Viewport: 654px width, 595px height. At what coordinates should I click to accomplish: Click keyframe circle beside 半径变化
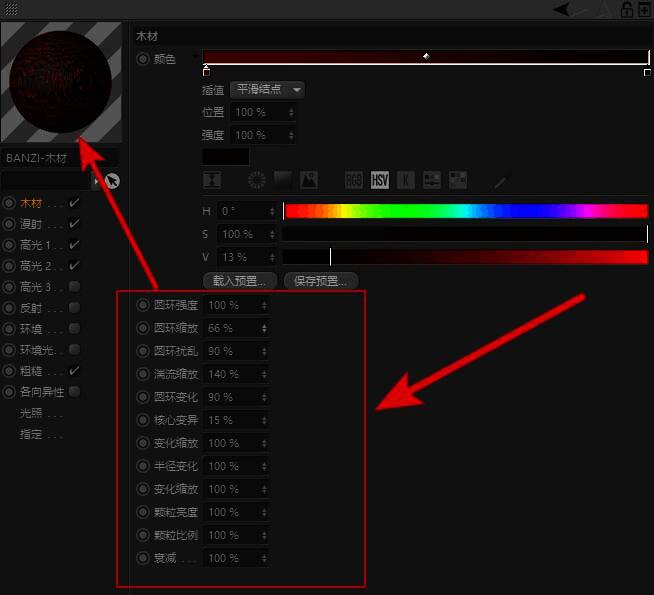143,466
